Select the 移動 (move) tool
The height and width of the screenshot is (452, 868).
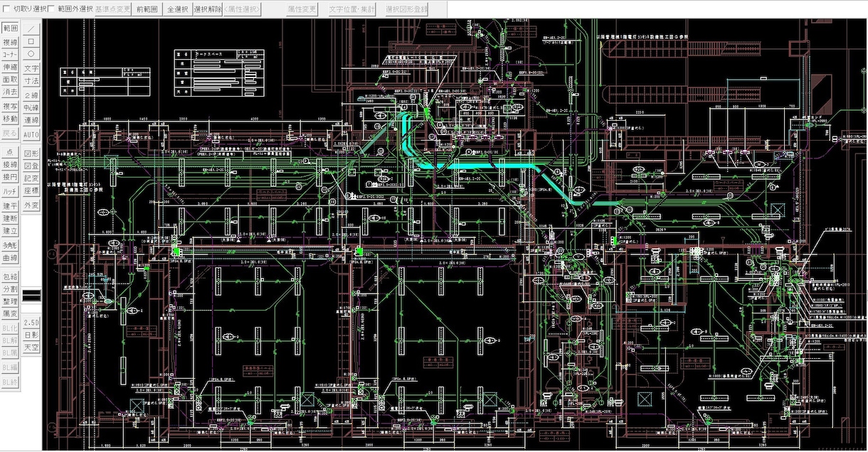(x=10, y=119)
